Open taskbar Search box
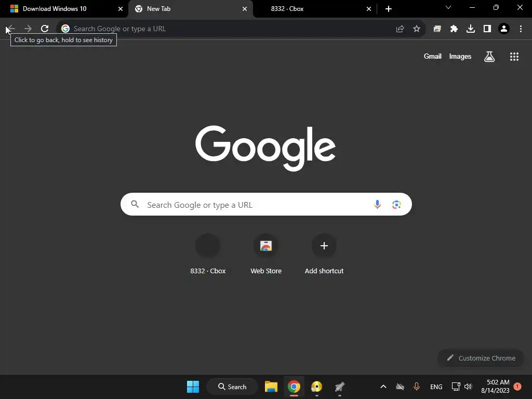 coord(232,387)
